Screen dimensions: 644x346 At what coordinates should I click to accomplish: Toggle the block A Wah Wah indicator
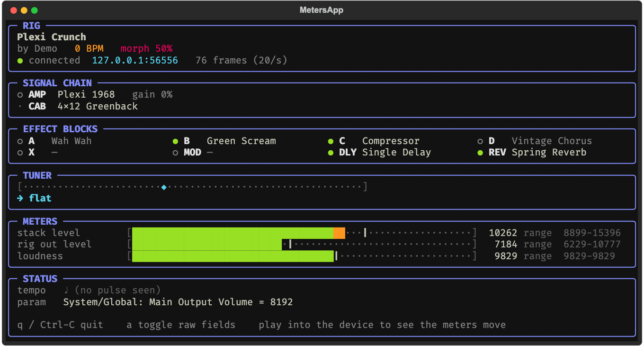20,141
